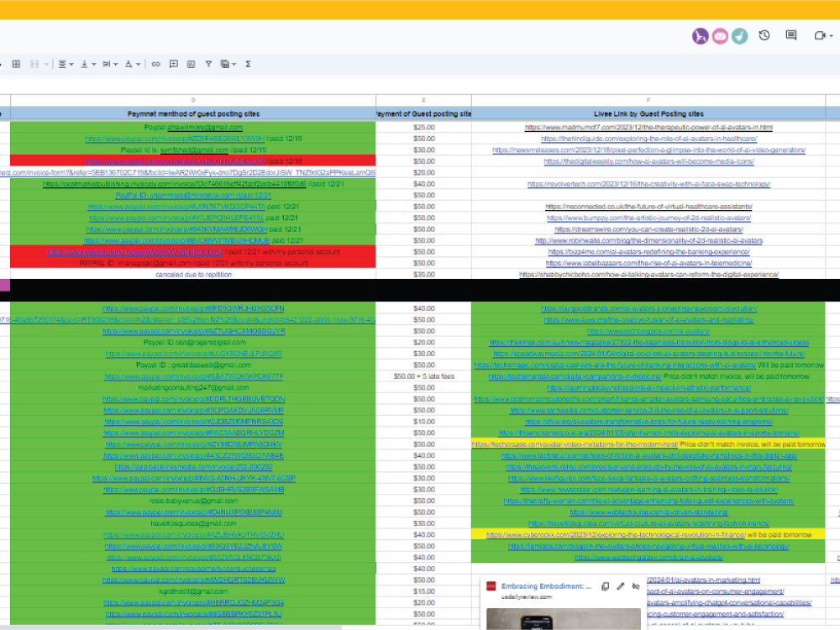This screenshot has width=840, height=630.
Task: Open the techcrazee.com link in yellow cell
Action: [x=575, y=444]
